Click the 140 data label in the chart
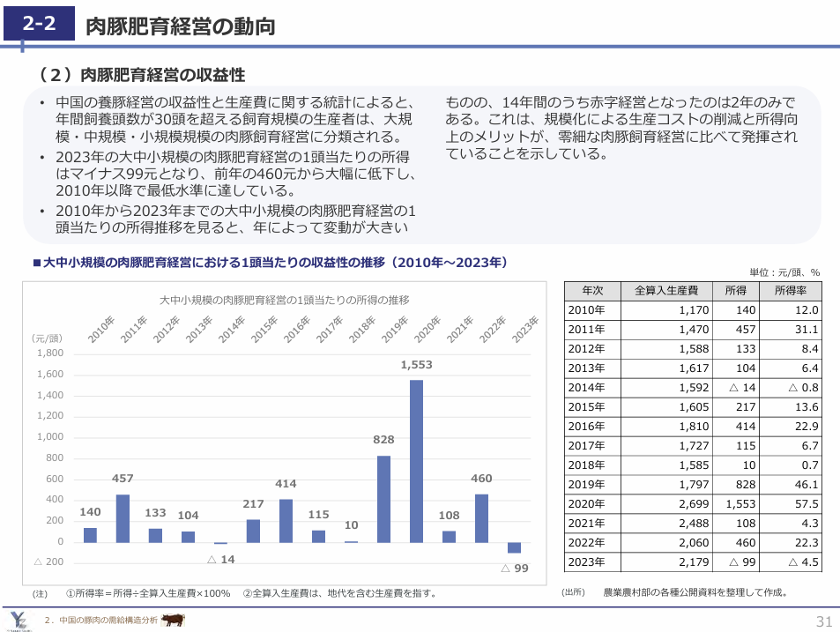This screenshot has height=632, width=840. [x=90, y=512]
